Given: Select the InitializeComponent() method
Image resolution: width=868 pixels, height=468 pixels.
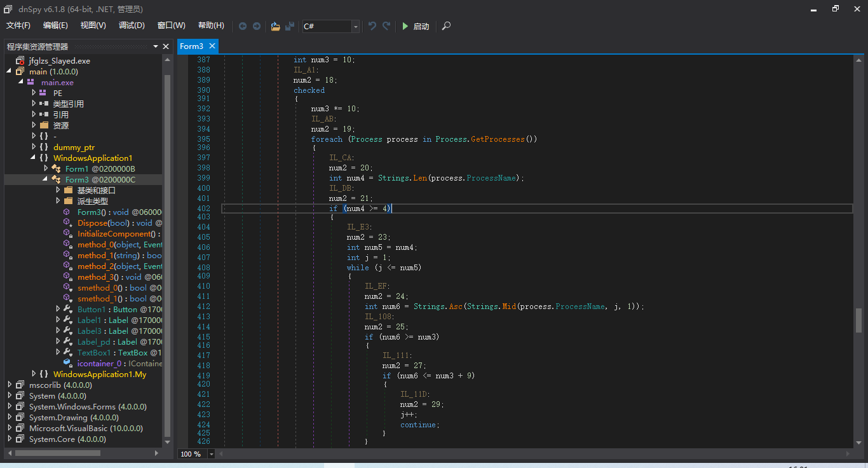Looking at the screenshot, I should pyautogui.click(x=119, y=233).
